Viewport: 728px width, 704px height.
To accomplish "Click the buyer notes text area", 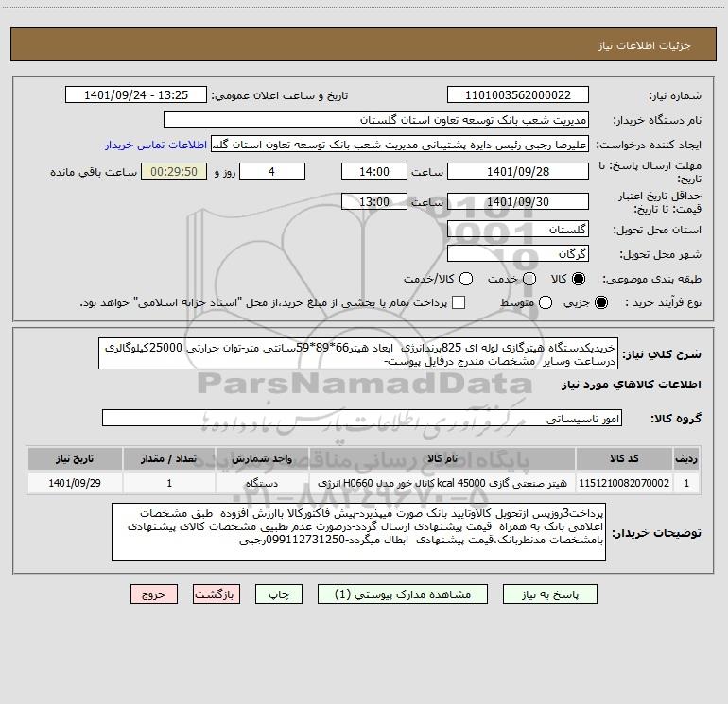I will tap(359, 532).
